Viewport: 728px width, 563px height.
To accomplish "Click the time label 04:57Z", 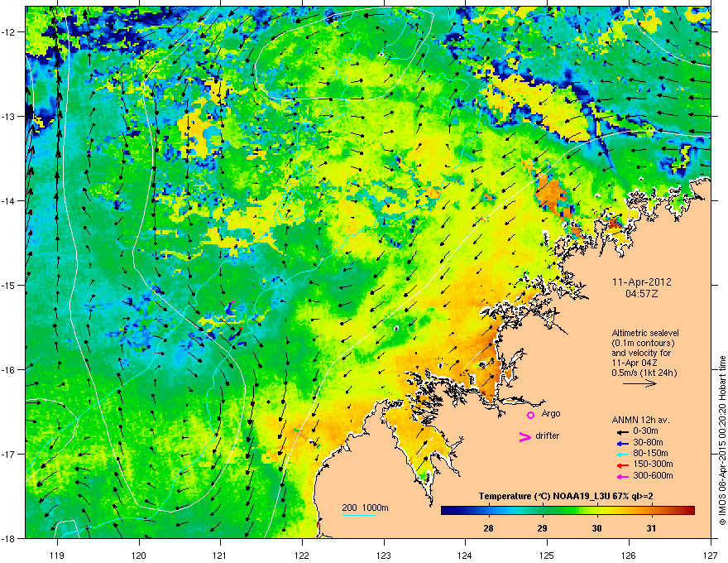I will click(642, 294).
